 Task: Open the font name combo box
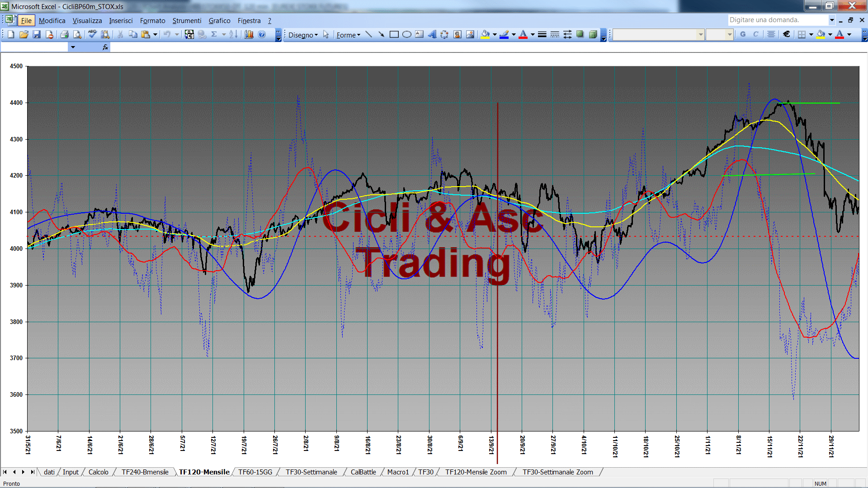tap(658, 34)
